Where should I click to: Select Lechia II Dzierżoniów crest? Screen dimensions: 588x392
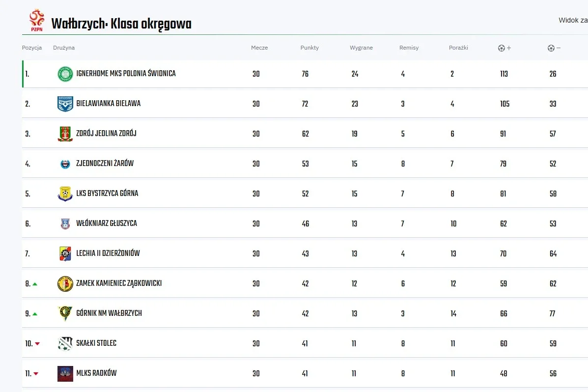(65, 253)
